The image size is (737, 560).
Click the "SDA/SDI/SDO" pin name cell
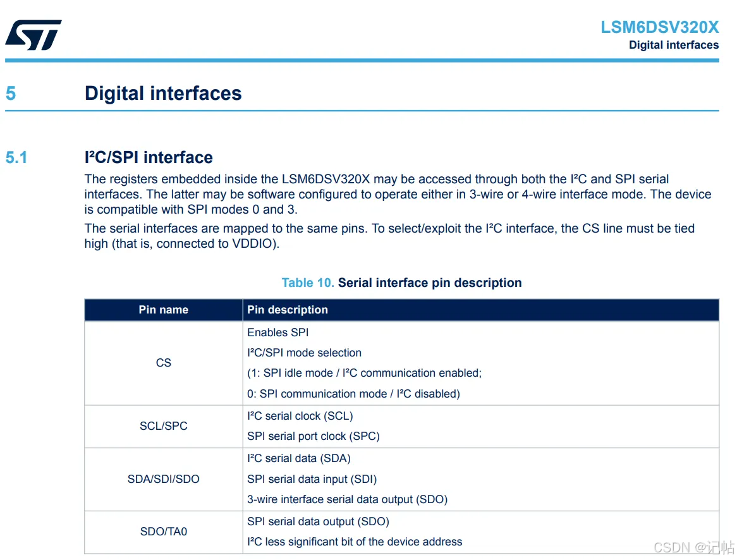[x=164, y=479]
